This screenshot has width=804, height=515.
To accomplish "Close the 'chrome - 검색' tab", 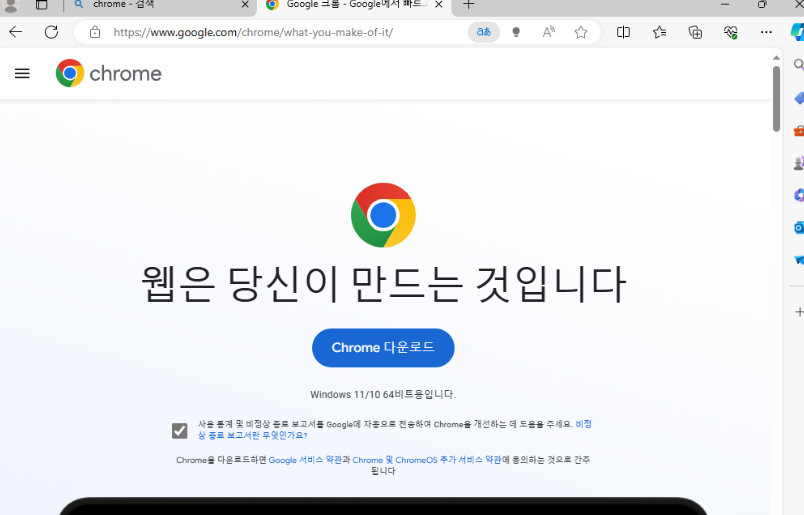I will tap(245, 5).
